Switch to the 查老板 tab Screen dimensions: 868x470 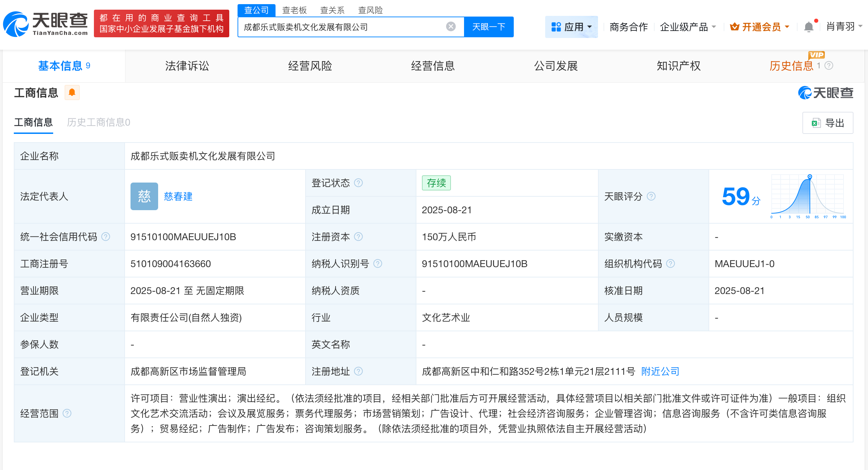coord(294,10)
